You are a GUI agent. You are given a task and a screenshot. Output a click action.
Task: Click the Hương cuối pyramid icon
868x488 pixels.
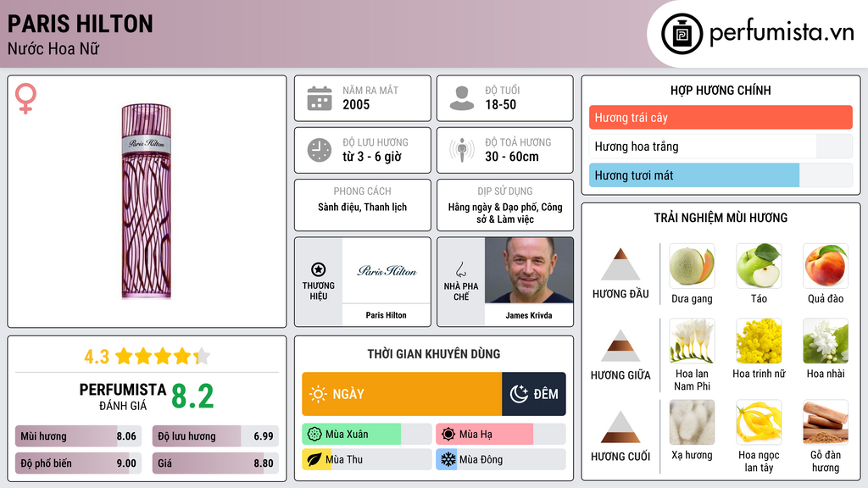[x=620, y=427]
